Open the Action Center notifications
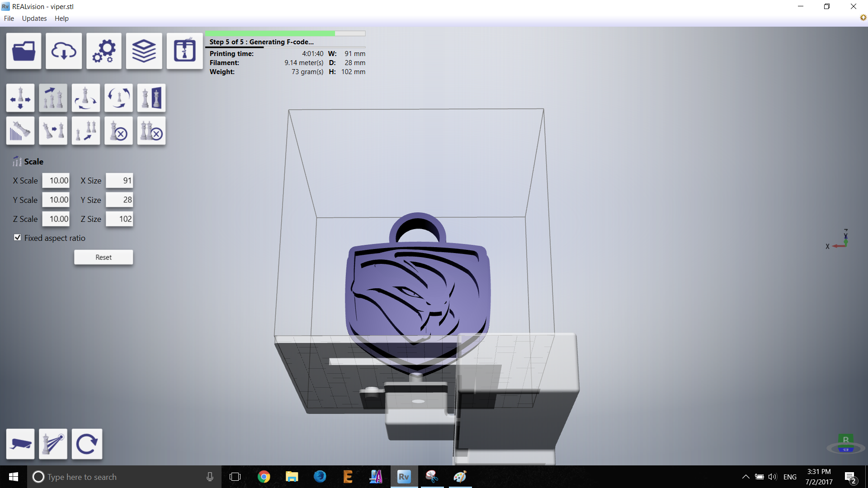 (x=850, y=477)
